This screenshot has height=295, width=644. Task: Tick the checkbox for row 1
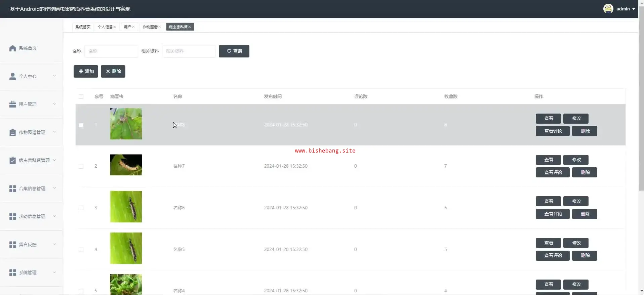click(81, 125)
